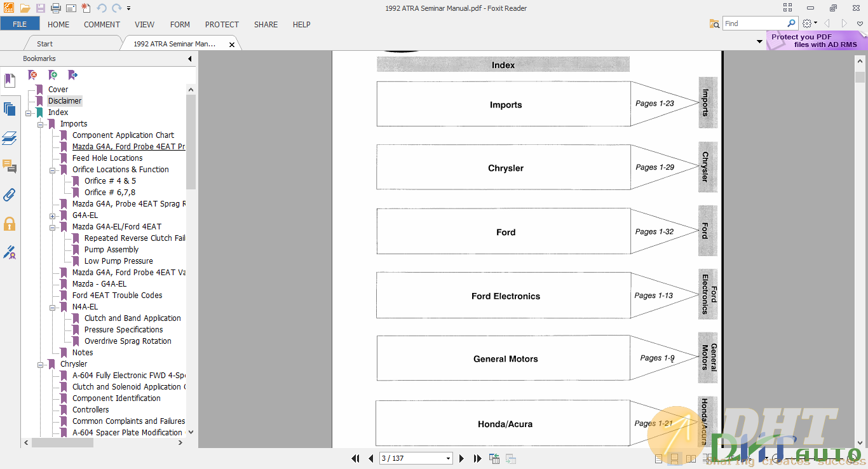Open the search settings gear dropdown
Screen dimensions: 868x469
point(809,24)
